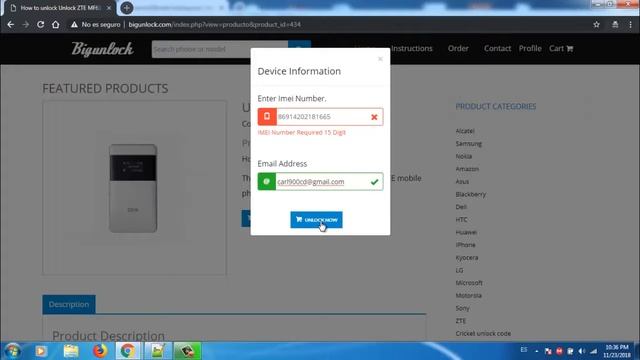Open Microsoft product category
640x360 pixels.
pos(469,283)
